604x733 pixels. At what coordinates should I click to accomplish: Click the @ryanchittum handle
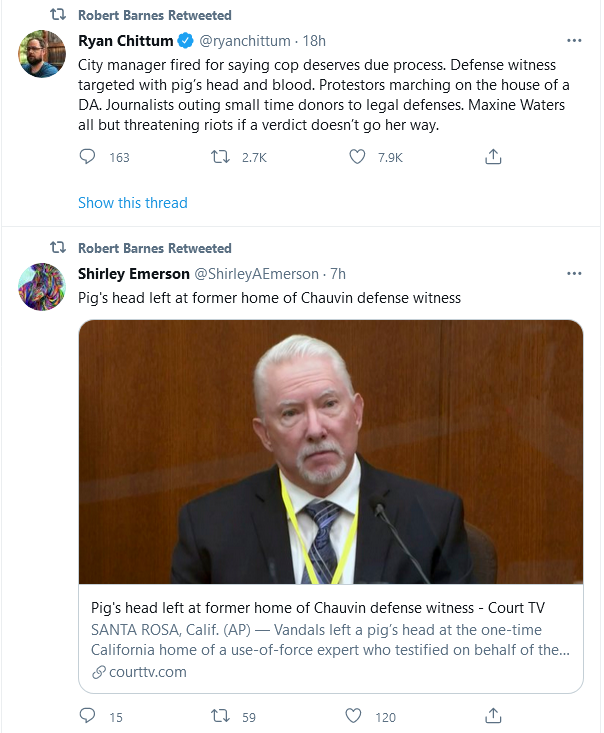pyautogui.click(x=244, y=41)
